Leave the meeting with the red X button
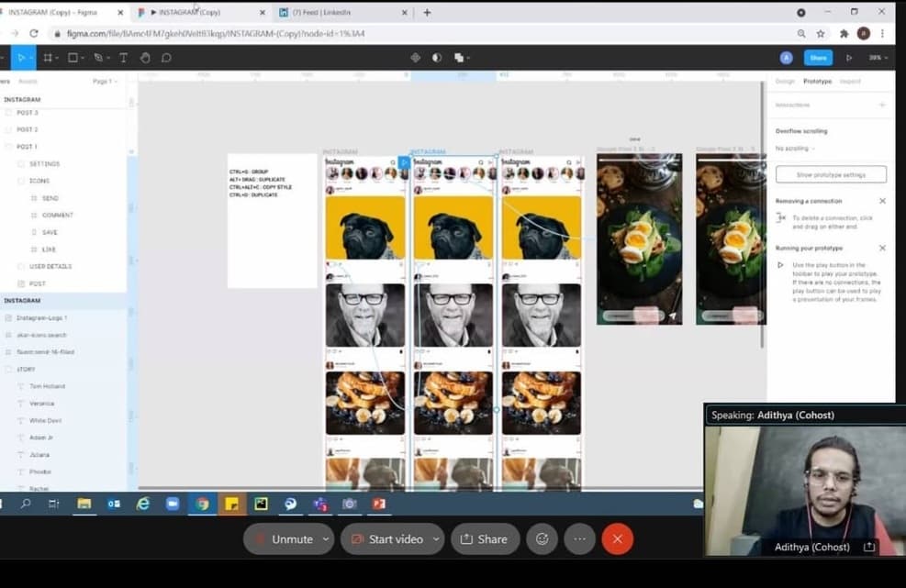 617,538
